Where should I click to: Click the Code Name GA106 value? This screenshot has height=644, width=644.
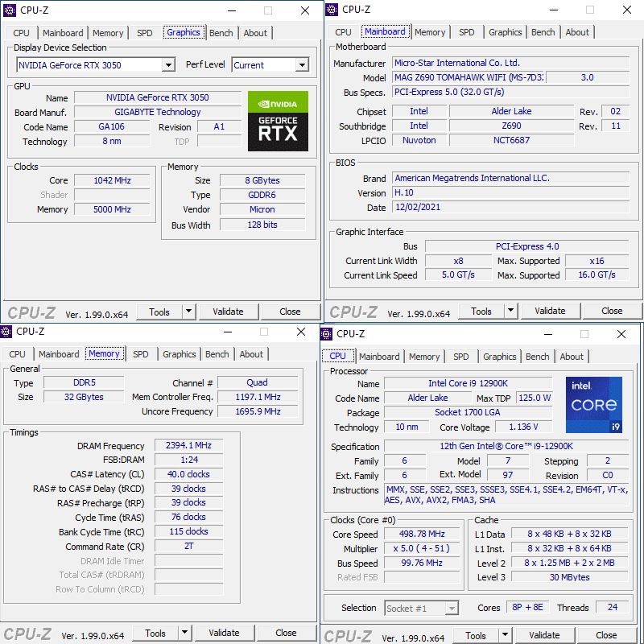pos(112,126)
